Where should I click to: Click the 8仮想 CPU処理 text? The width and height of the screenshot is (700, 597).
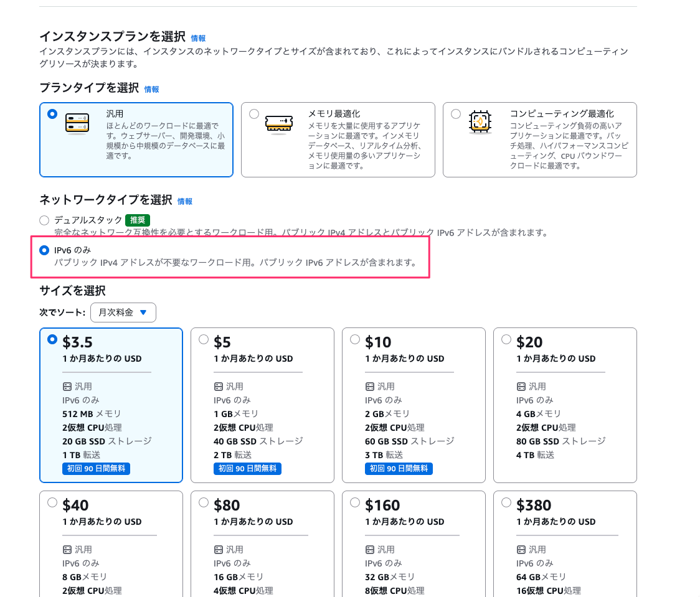[395, 591]
